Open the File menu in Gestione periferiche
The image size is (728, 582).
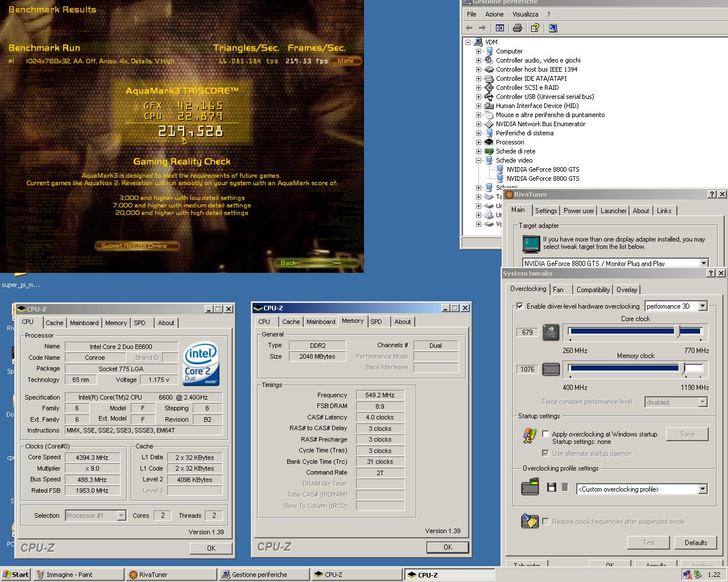[471, 14]
